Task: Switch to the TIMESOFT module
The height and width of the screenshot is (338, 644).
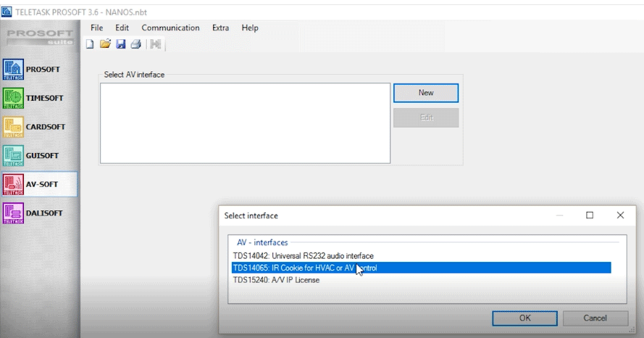Action: coord(39,98)
